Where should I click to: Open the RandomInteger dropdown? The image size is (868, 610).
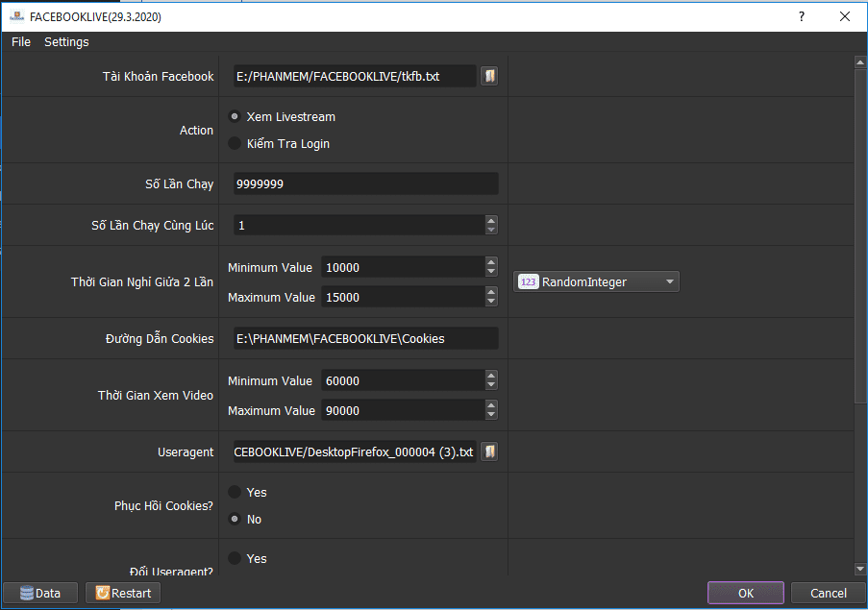tap(669, 282)
